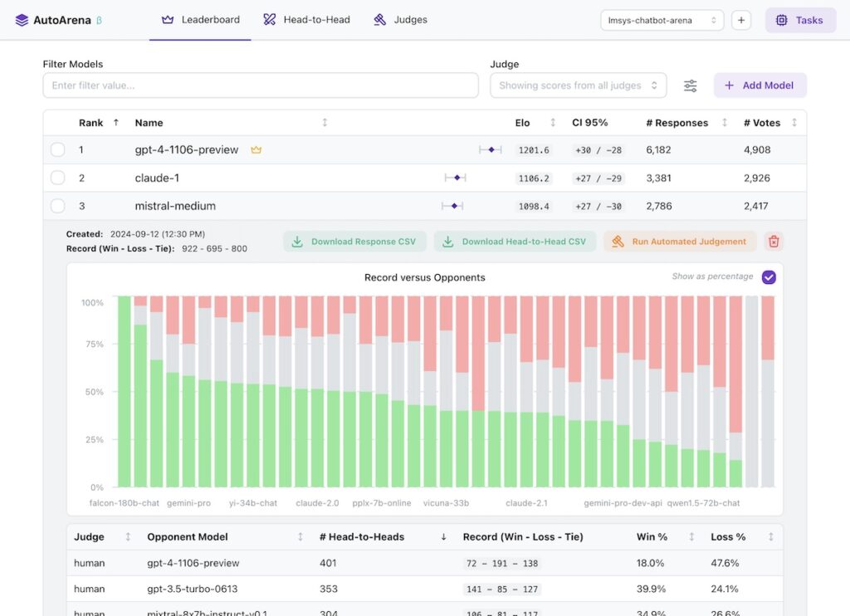
Task: Select the mistral-medium row checkbox
Action: click(x=56, y=205)
